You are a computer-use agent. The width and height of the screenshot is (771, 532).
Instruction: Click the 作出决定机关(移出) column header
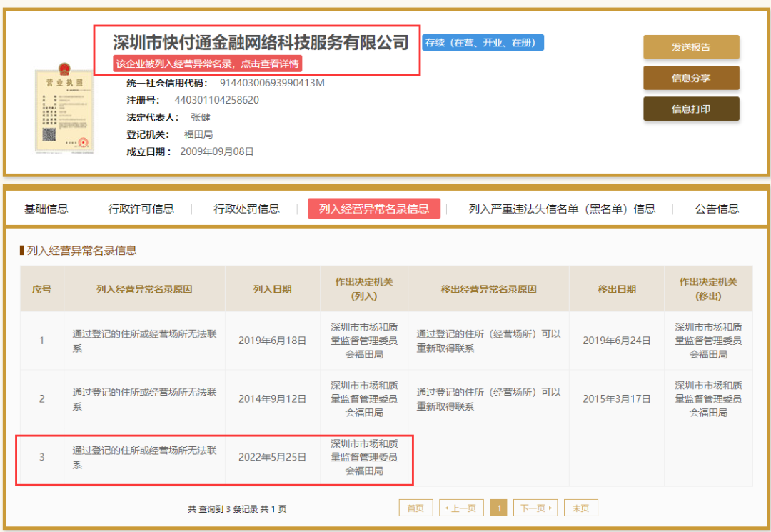tap(708, 289)
